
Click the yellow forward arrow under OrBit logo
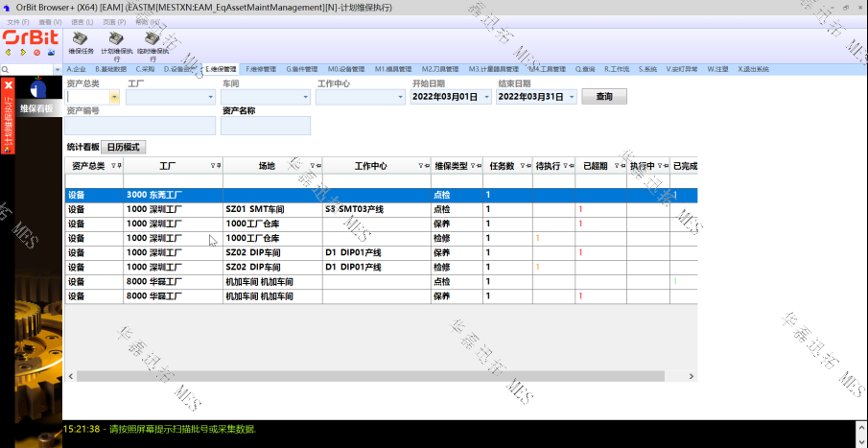coord(23,53)
